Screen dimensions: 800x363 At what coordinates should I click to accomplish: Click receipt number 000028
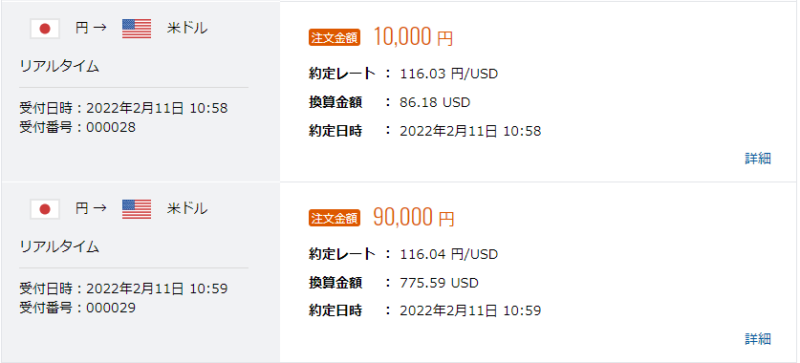coord(111,128)
